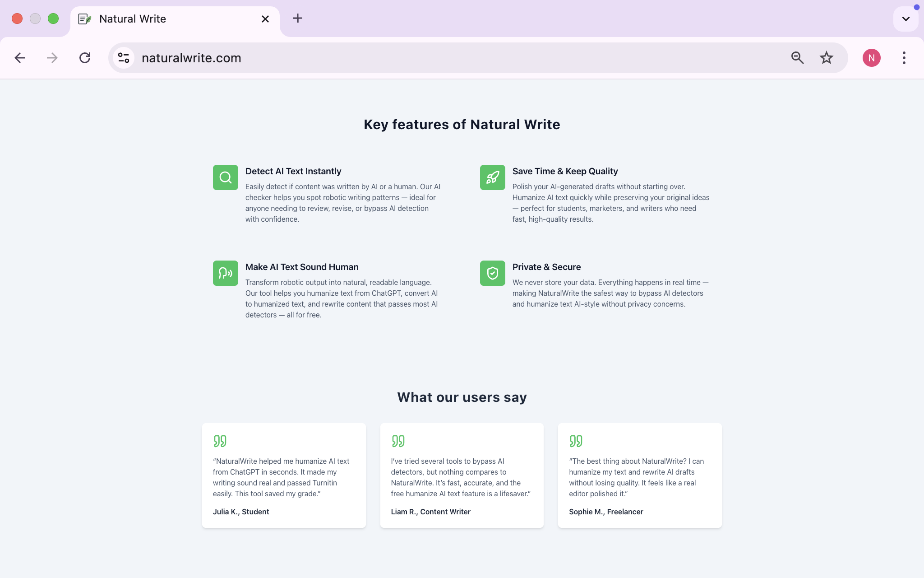
Task: Click the name Liam R., Content Writer
Action: (x=430, y=512)
